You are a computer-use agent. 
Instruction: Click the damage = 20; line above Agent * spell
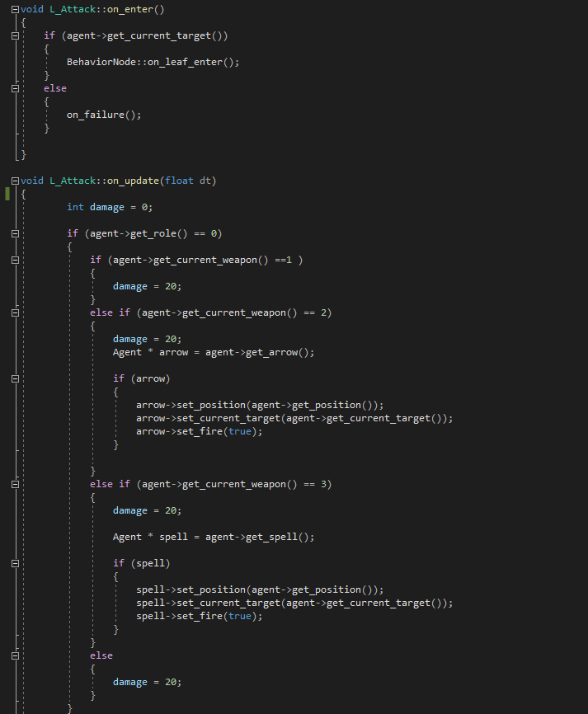point(147,511)
